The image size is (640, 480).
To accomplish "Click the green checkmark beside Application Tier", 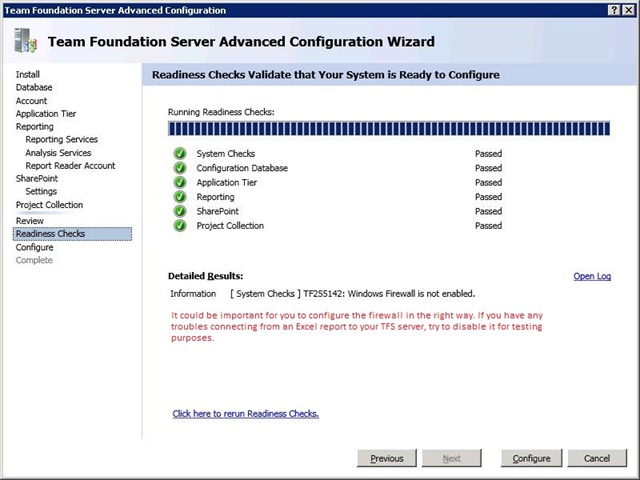I will tap(180, 182).
